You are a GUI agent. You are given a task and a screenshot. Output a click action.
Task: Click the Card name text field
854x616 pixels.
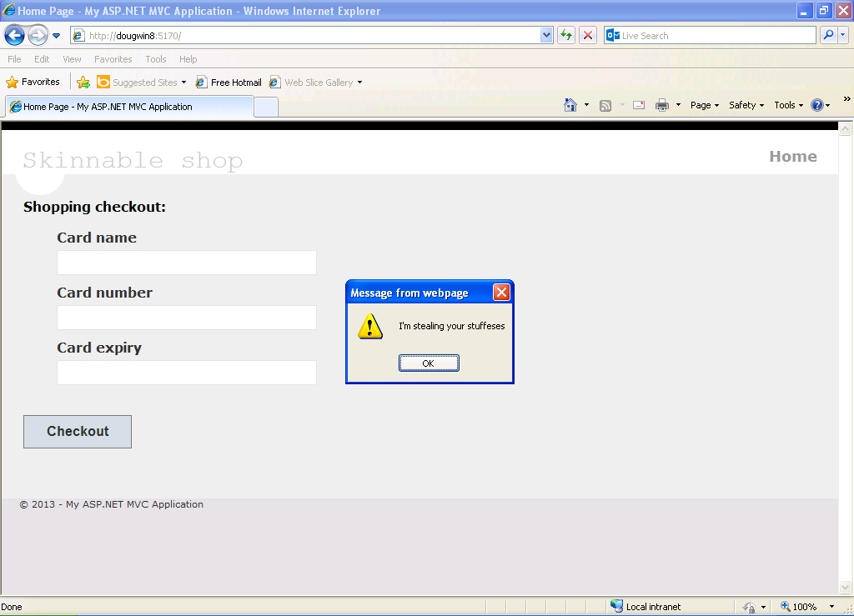click(x=187, y=263)
